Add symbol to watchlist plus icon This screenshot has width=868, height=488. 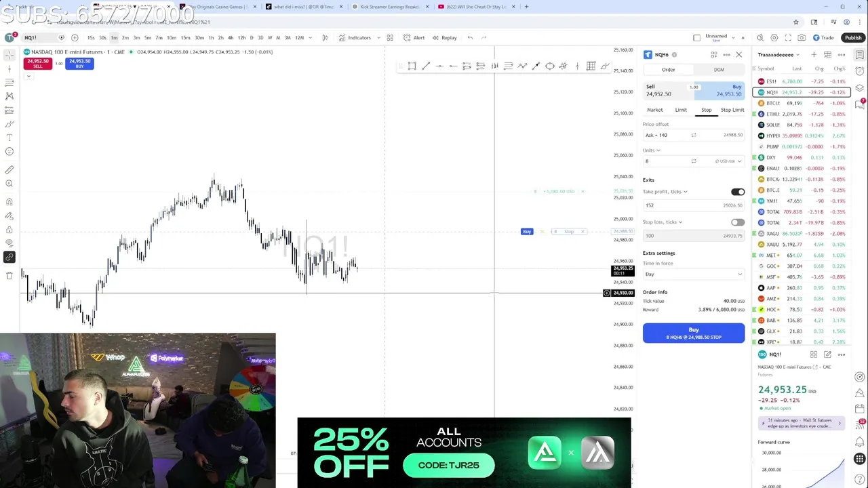point(814,55)
